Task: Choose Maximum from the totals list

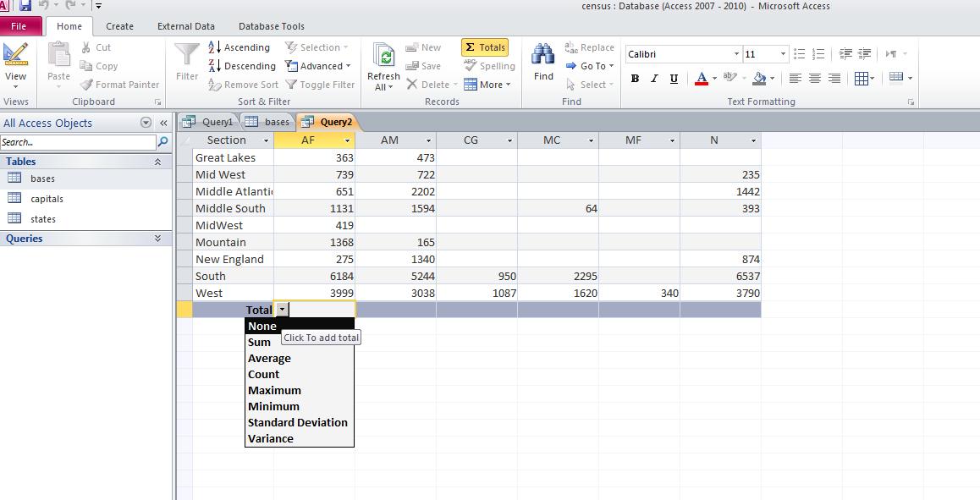Action: click(300, 391)
